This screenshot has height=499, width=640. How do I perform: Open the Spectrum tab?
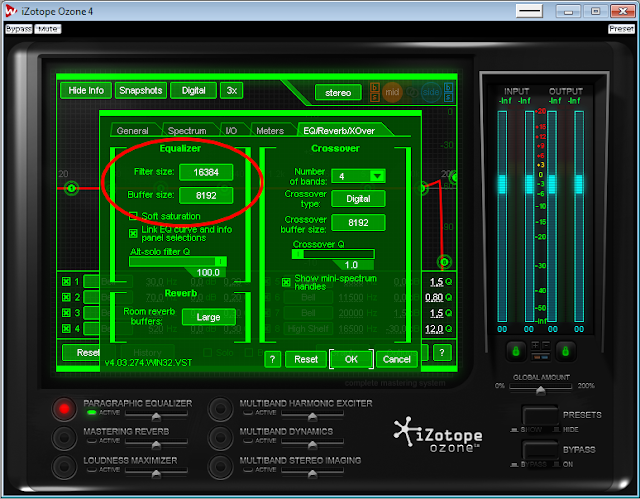click(x=187, y=131)
